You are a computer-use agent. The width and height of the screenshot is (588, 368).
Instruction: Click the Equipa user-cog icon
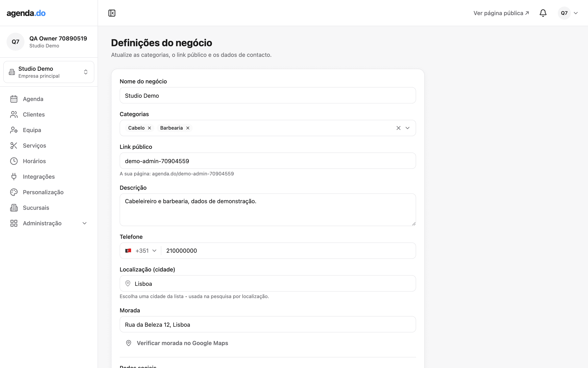pyautogui.click(x=14, y=130)
